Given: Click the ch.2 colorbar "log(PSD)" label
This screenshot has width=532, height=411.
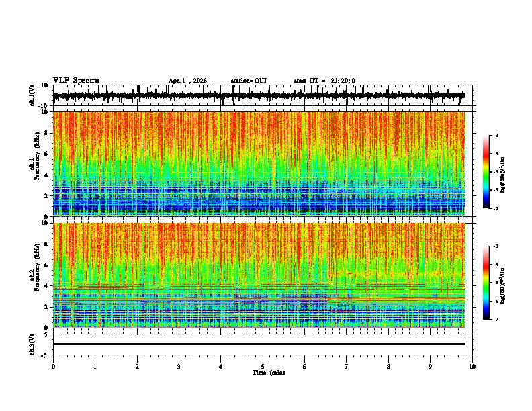Looking at the screenshot, I should click(x=503, y=285).
